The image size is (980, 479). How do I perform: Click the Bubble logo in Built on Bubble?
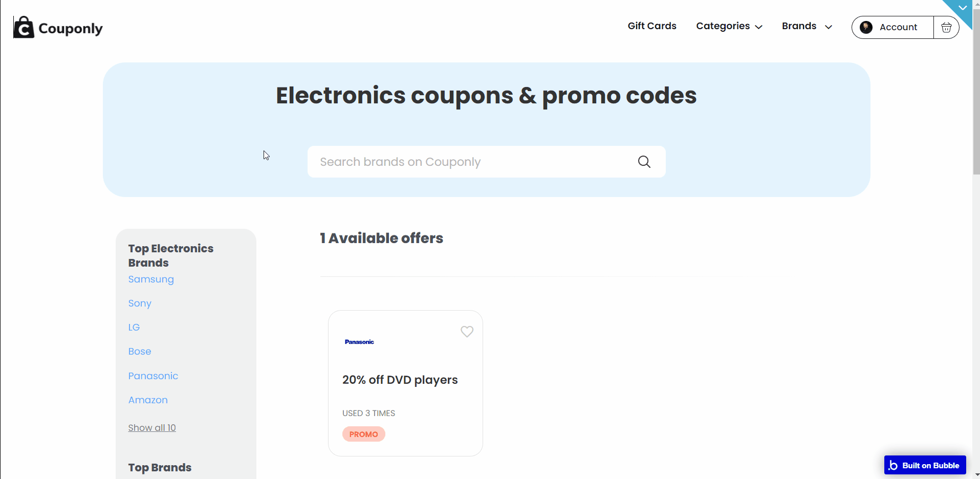(x=893, y=465)
